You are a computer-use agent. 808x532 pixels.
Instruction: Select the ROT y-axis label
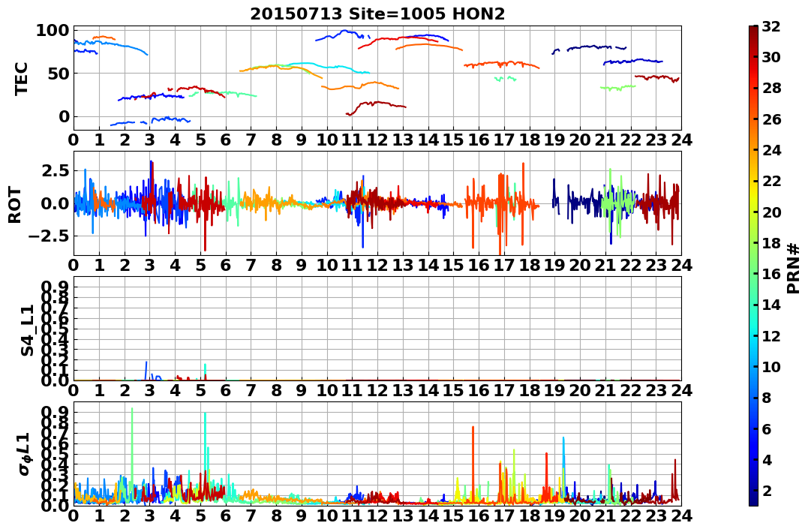pyautogui.click(x=15, y=205)
